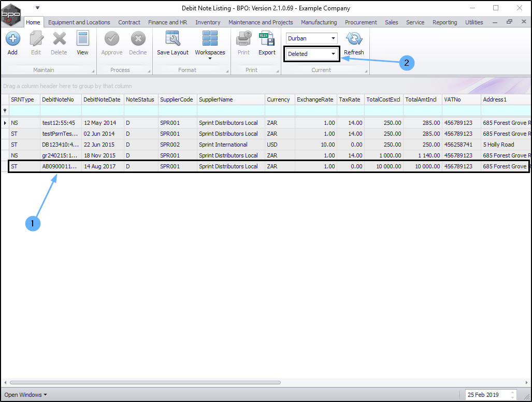Expand the Current group launcher
The width and height of the screenshot is (532, 402).
tap(366, 71)
